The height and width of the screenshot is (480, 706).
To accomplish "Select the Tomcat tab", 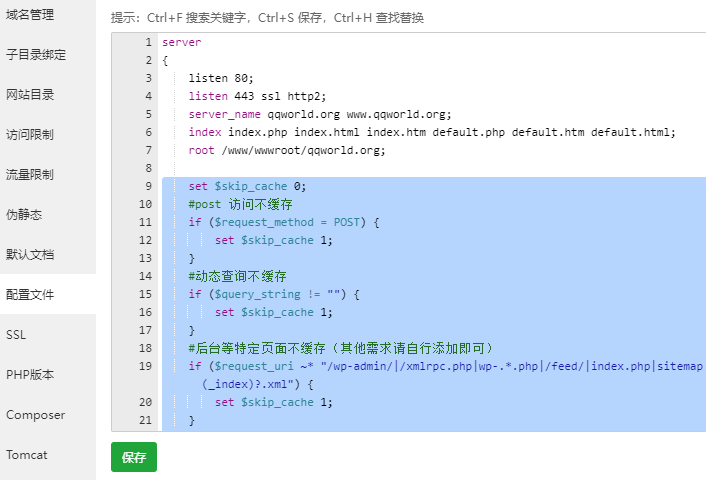I will [26, 455].
